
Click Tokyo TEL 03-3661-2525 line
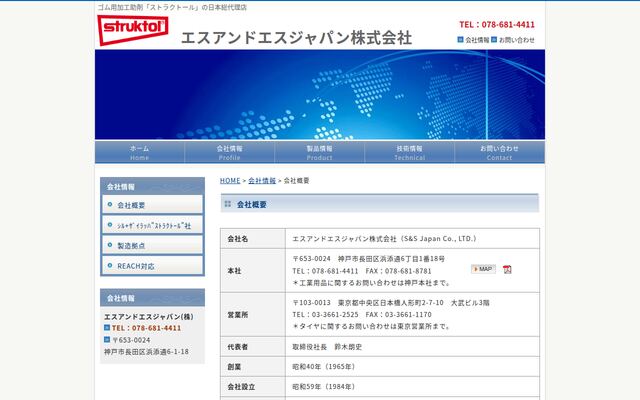[x=362, y=315]
